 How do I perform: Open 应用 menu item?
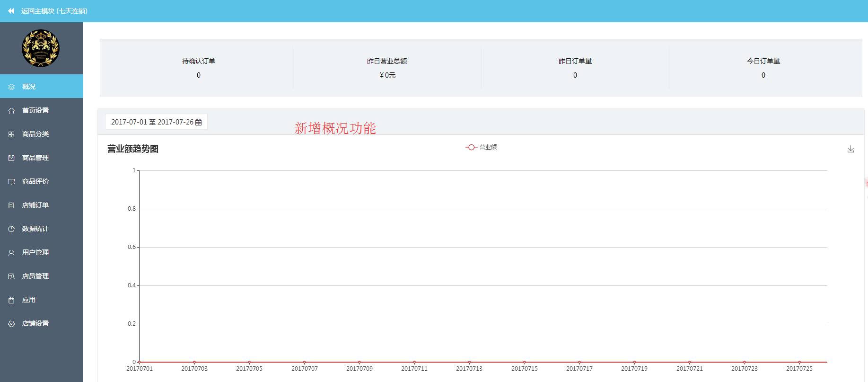click(x=42, y=299)
